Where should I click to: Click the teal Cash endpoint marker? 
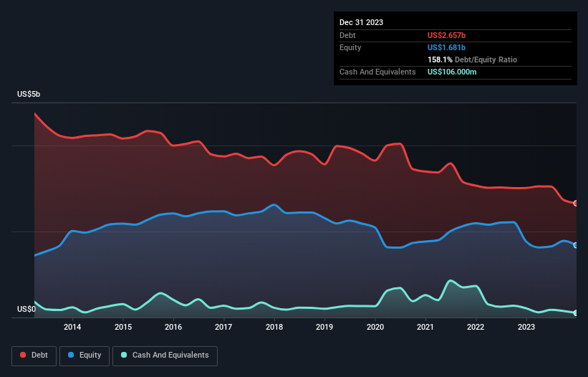click(x=576, y=313)
